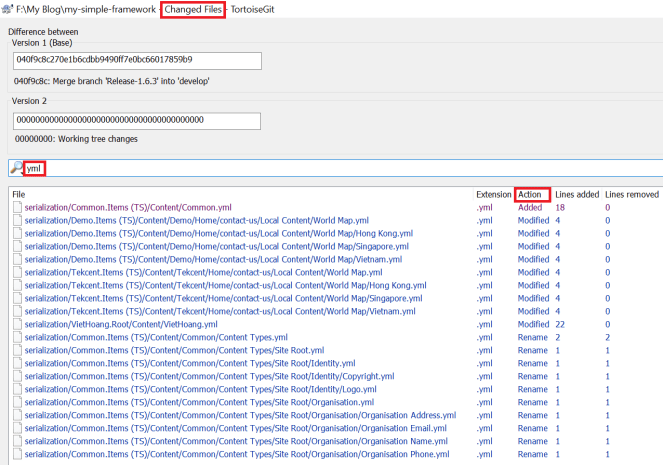Sort by the Lines added column
The width and height of the screenshot is (663, 465).
click(577, 193)
